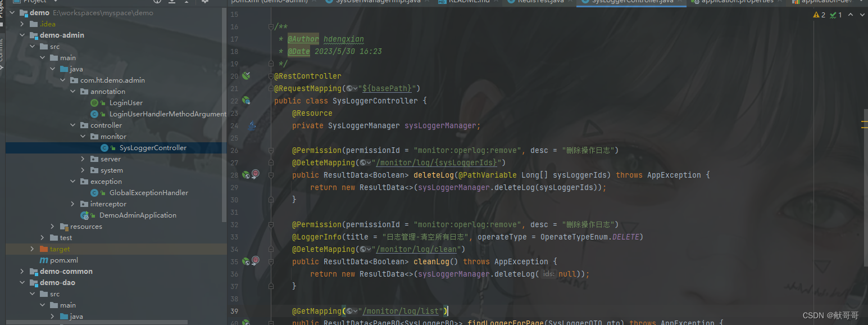868x325 pixels.
Task: Click the demo-admin module folder icon
Action: pos(34,35)
